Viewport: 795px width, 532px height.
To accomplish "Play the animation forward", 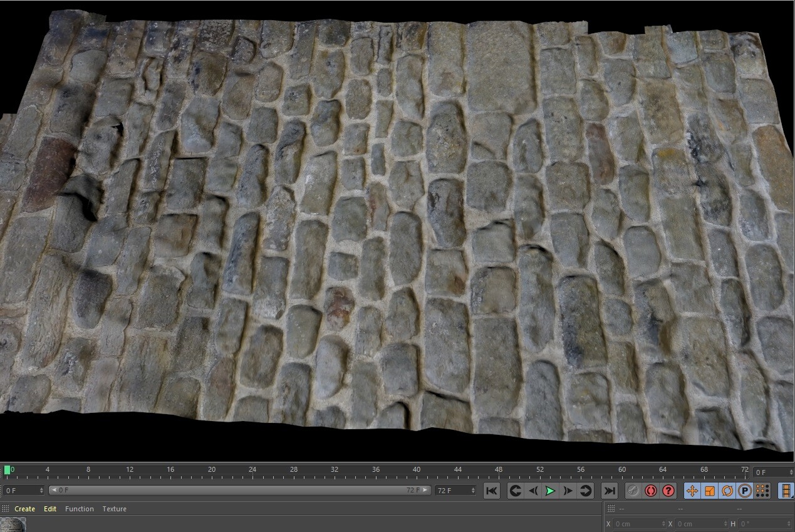I will click(x=550, y=491).
